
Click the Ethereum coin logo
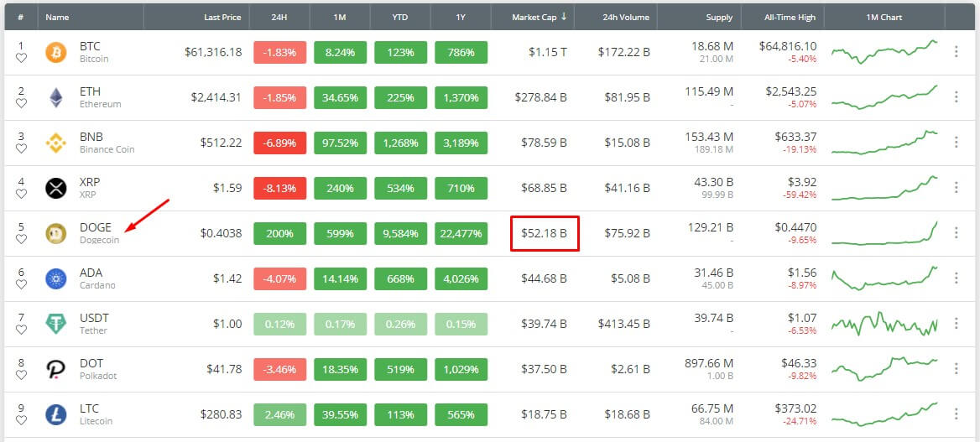point(56,97)
